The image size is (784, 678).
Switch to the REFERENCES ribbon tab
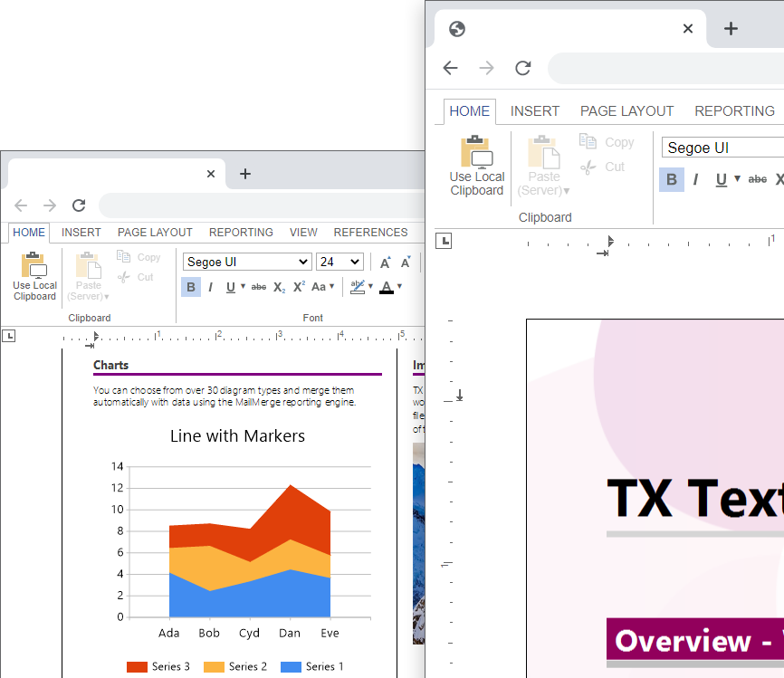(x=370, y=233)
